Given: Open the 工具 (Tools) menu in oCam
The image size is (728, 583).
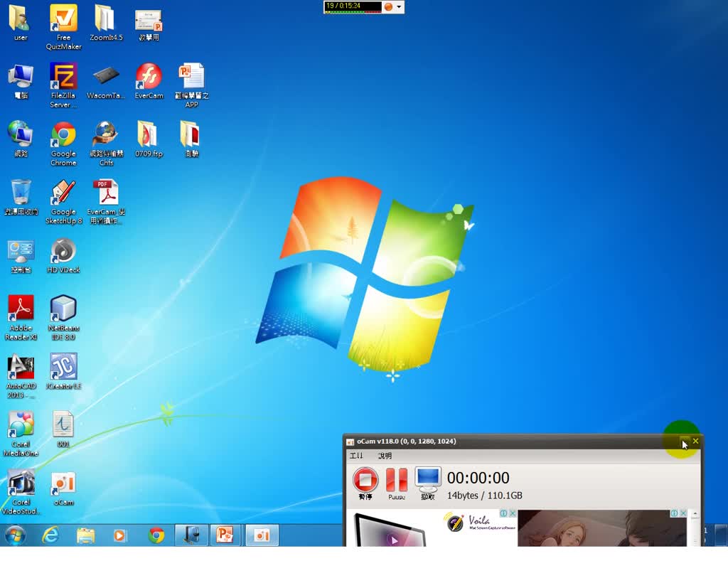Looking at the screenshot, I should [357, 456].
